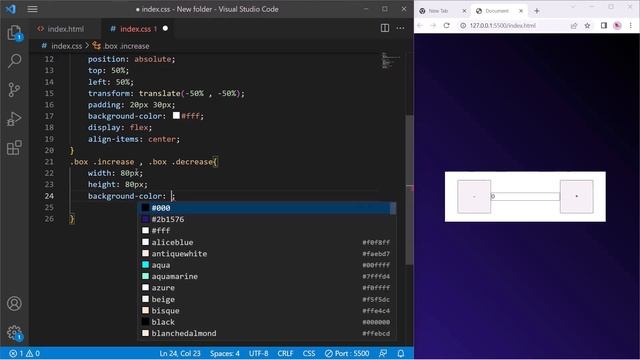
Task: Open Chrome profile avatar
Action: point(617,26)
